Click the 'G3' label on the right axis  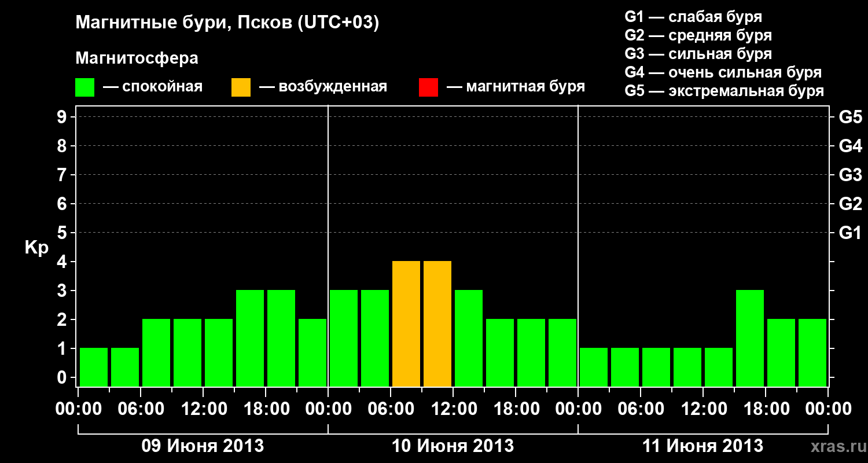[851, 175]
